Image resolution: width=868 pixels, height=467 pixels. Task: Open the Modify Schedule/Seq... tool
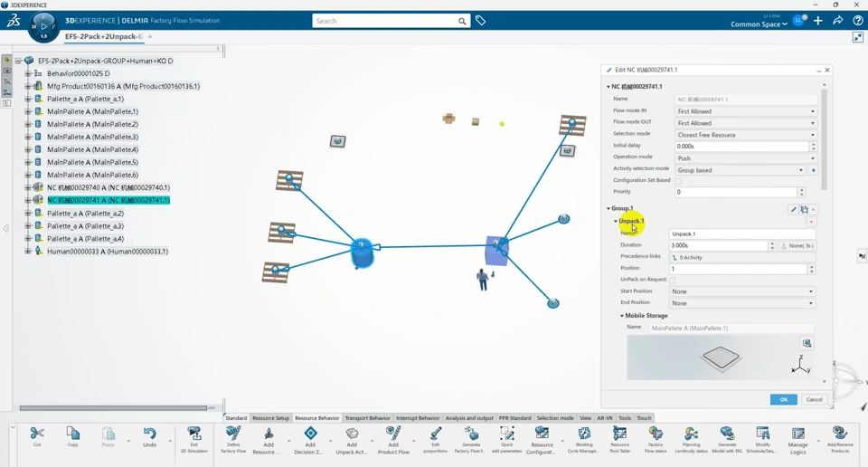coord(762,434)
